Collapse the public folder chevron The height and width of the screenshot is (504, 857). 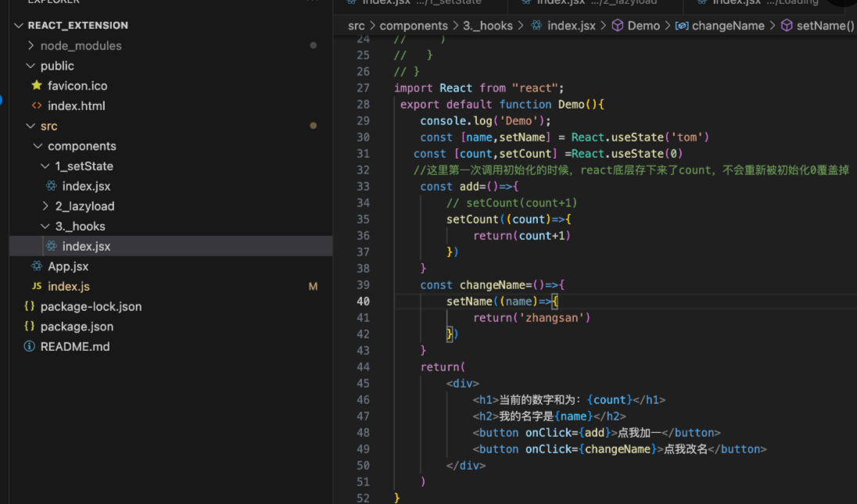[x=30, y=66]
